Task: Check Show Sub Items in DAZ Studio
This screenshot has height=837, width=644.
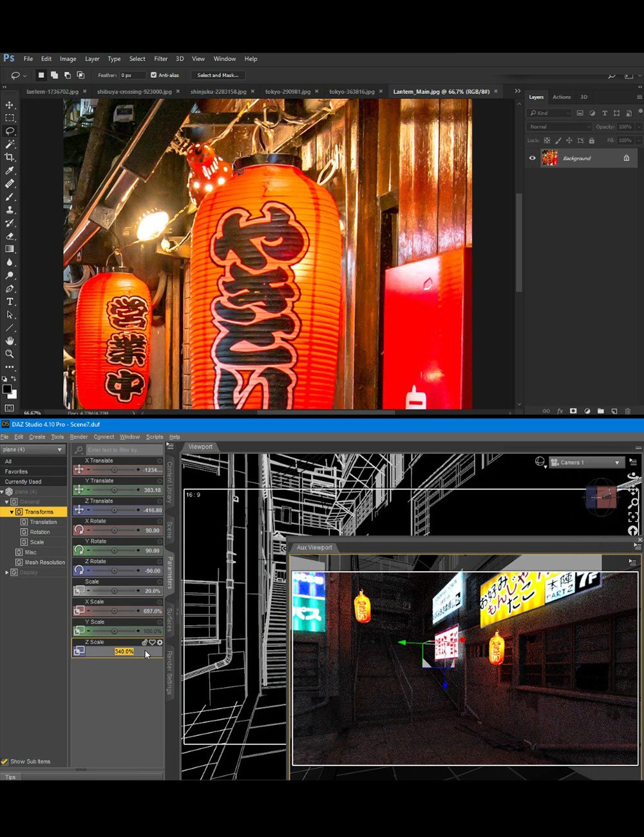Action: [x=5, y=761]
